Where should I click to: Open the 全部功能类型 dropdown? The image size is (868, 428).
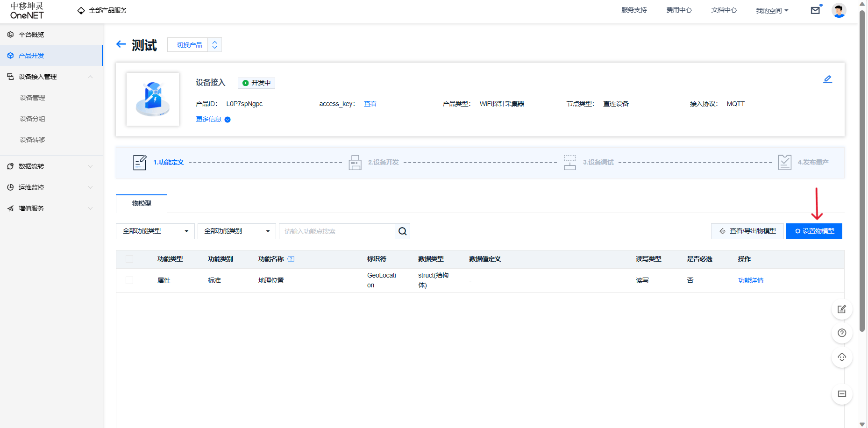coord(155,231)
